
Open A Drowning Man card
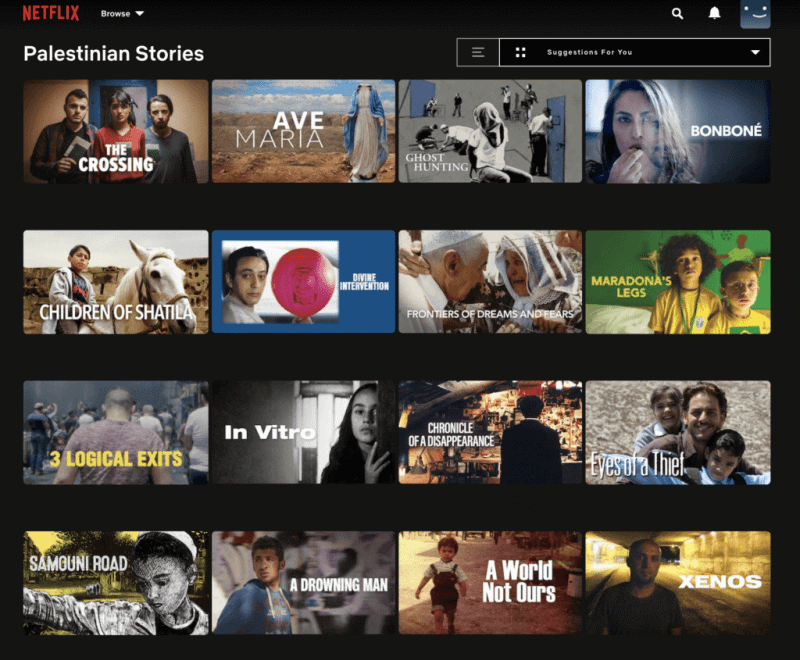304,583
